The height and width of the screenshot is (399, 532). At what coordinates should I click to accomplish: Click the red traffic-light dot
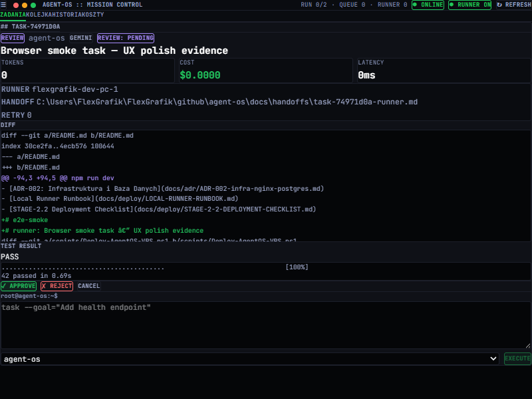point(15,5)
